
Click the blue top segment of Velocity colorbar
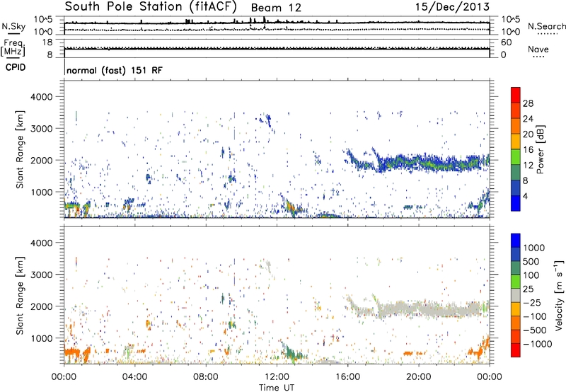516,241
